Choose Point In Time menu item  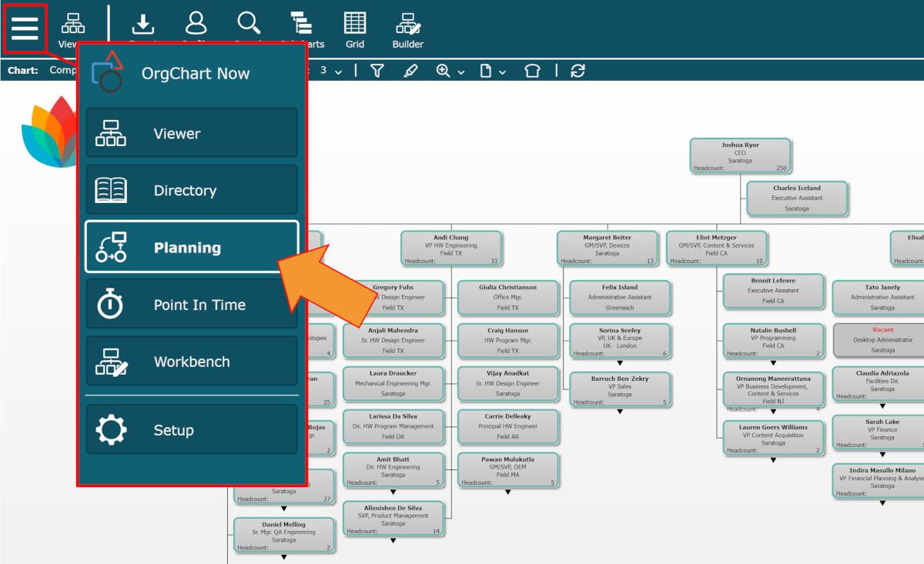(191, 305)
